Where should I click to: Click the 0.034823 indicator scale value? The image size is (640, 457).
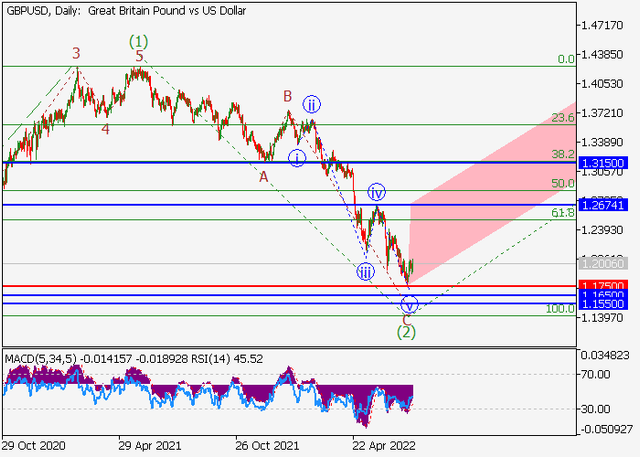[607, 356]
